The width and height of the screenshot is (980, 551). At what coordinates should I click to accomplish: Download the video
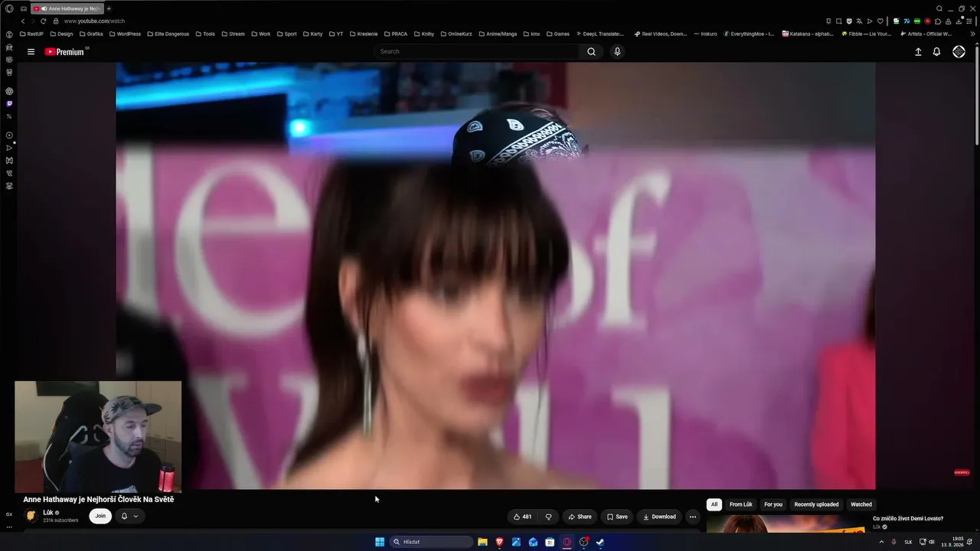pyautogui.click(x=659, y=517)
